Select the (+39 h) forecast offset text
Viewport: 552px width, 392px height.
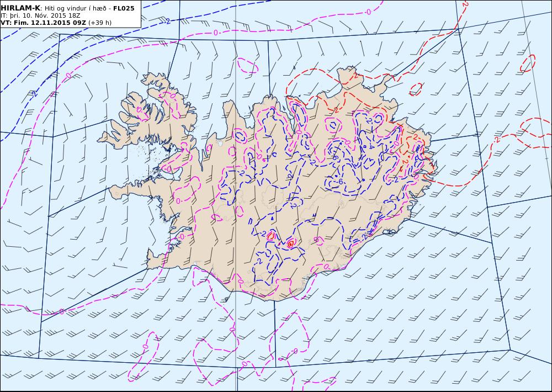[99, 23]
